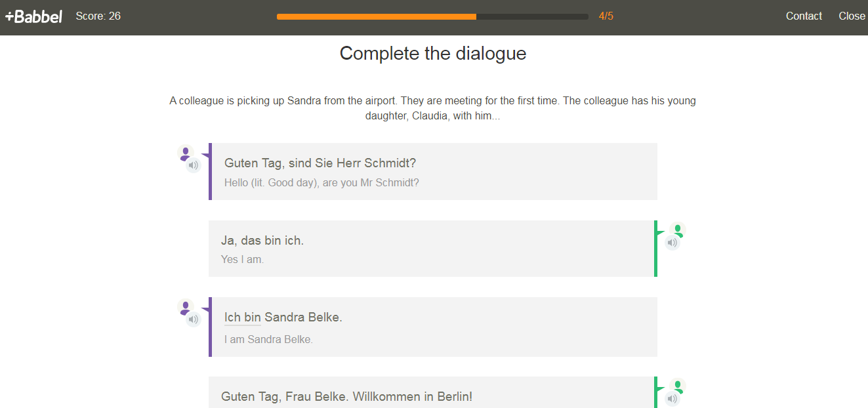868x408 pixels.
Task: Click the underlined 'Ich bin' answer text
Action: (243, 317)
